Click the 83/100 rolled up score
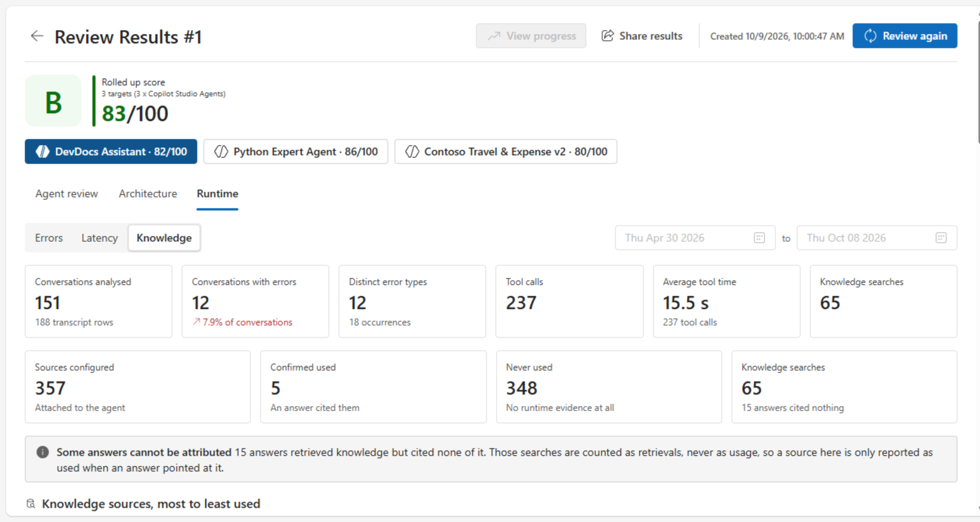Image resolution: width=980 pixels, height=522 pixels. click(x=135, y=114)
